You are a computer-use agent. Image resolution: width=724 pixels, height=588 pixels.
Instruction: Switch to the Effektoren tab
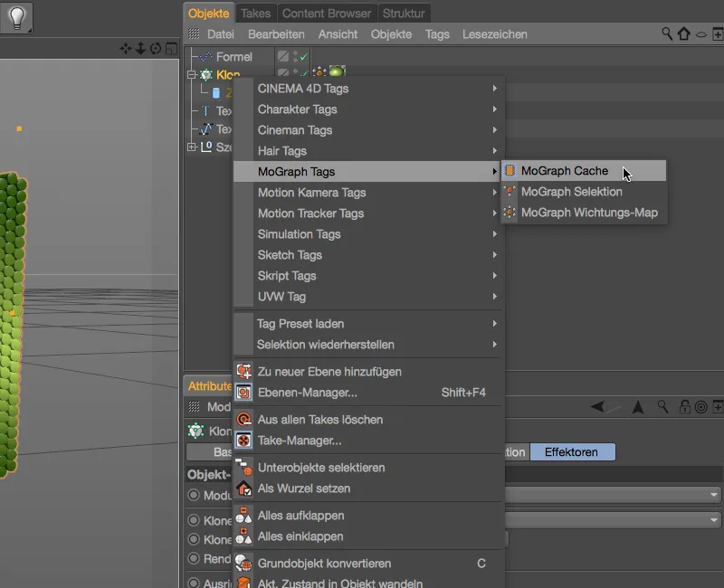[573, 451]
